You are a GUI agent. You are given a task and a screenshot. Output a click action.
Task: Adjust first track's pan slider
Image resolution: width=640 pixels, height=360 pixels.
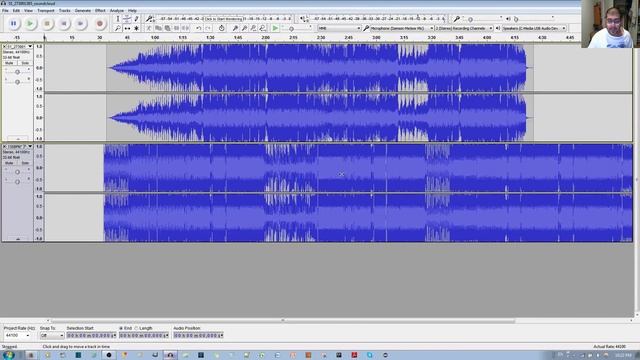pos(17,82)
